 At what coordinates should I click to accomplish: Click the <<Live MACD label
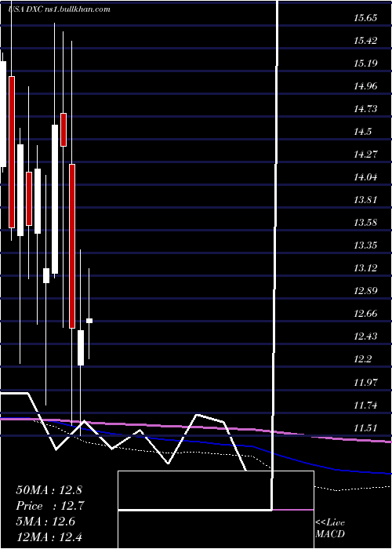330,529
